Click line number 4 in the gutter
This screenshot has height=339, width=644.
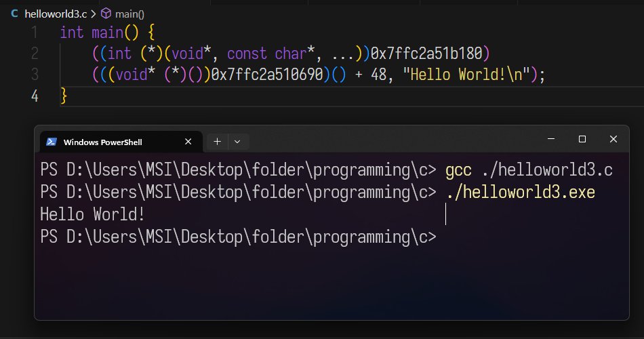35,96
